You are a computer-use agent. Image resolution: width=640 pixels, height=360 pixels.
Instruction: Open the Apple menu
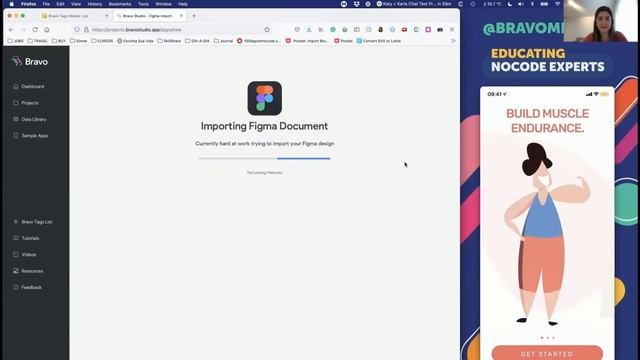click(11, 4)
